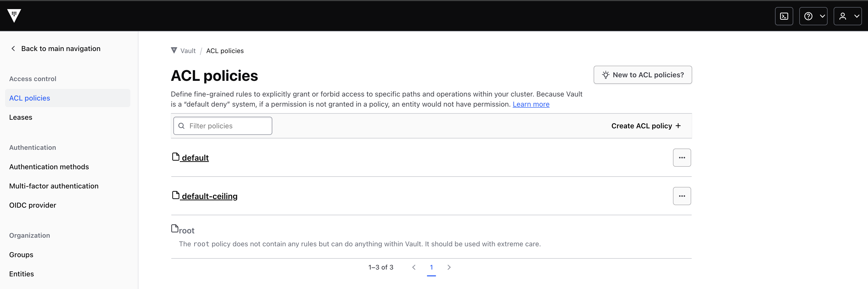Image resolution: width=868 pixels, height=289 pixels.
Task: Select ACL policies in sidebar
Action: [x=68, y=98]
